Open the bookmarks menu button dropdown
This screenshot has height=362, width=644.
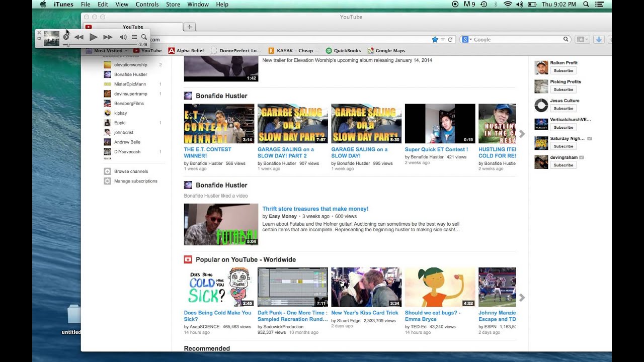click(x=582, y=40)
